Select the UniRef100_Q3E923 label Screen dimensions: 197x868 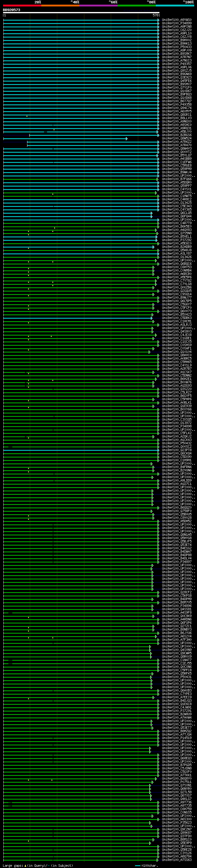pos(177,77)
